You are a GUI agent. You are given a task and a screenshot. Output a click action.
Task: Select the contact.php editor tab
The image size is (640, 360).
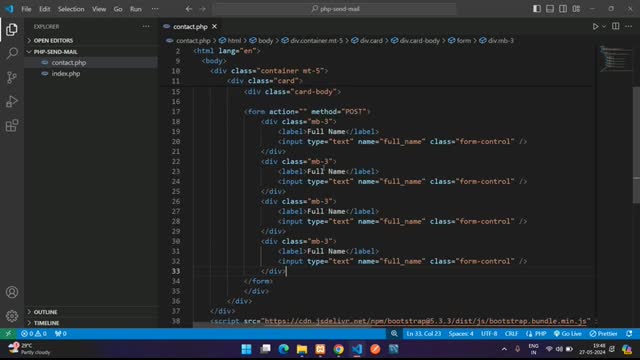tap(190, 27)
